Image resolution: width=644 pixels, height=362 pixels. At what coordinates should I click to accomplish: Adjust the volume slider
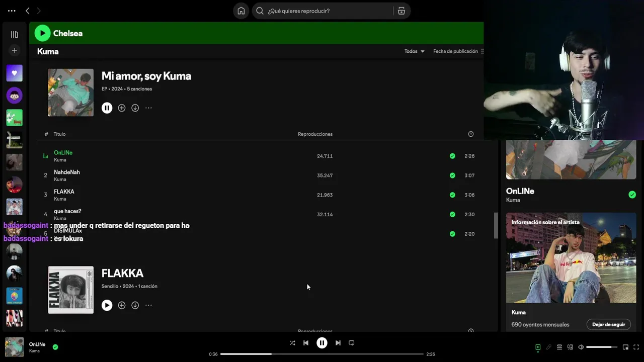602,347
